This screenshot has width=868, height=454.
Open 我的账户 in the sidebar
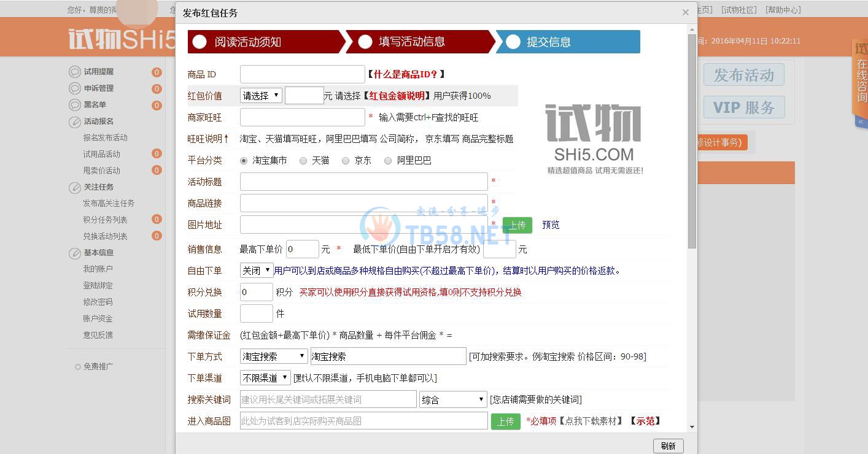[x=98, y=269]
